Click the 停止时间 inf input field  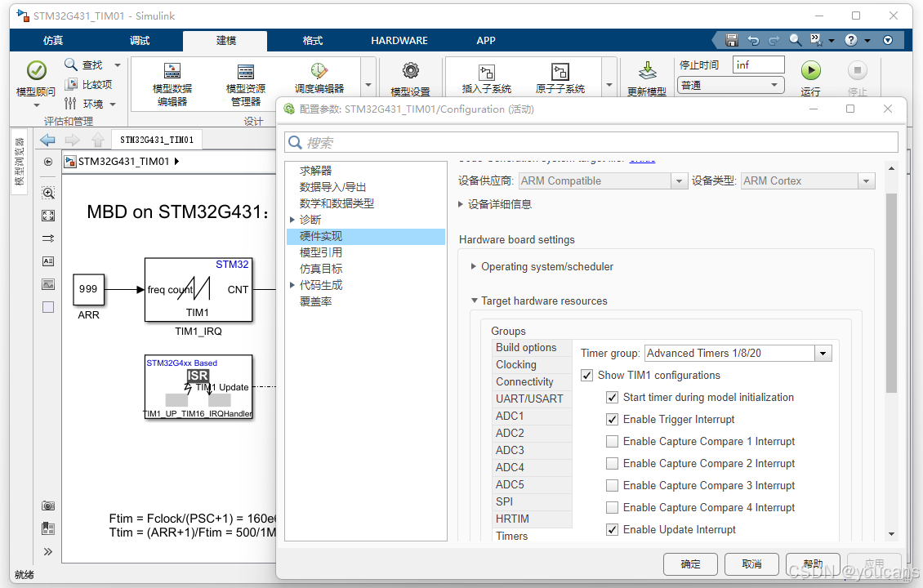[x=758, y=65]
